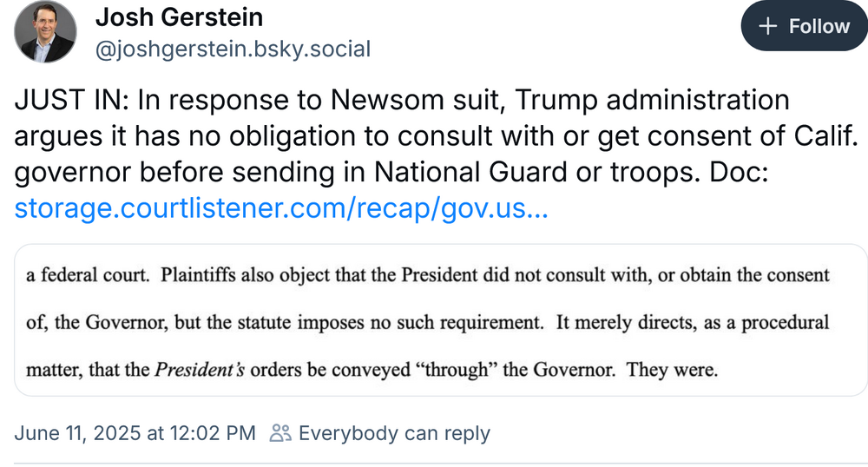The height and width of the screenshot is (467, 868).
Task: Open the storage.courtlistener.com document link
Action: (281, 208)
